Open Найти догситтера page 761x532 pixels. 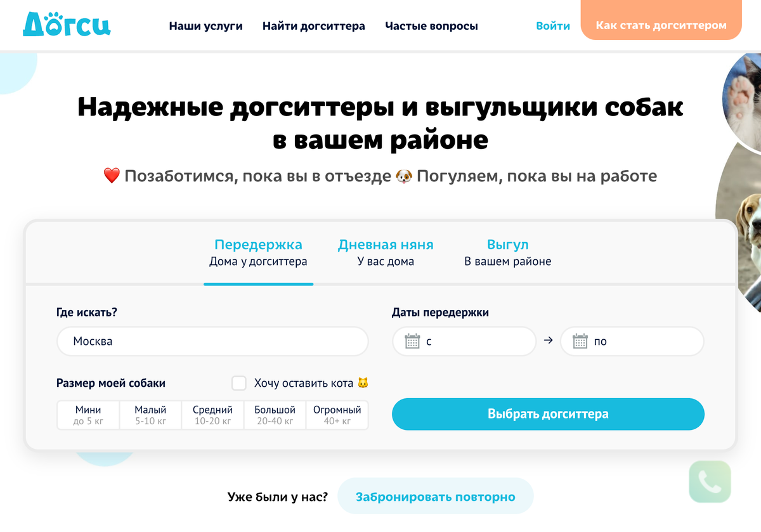tap(314, 26)
